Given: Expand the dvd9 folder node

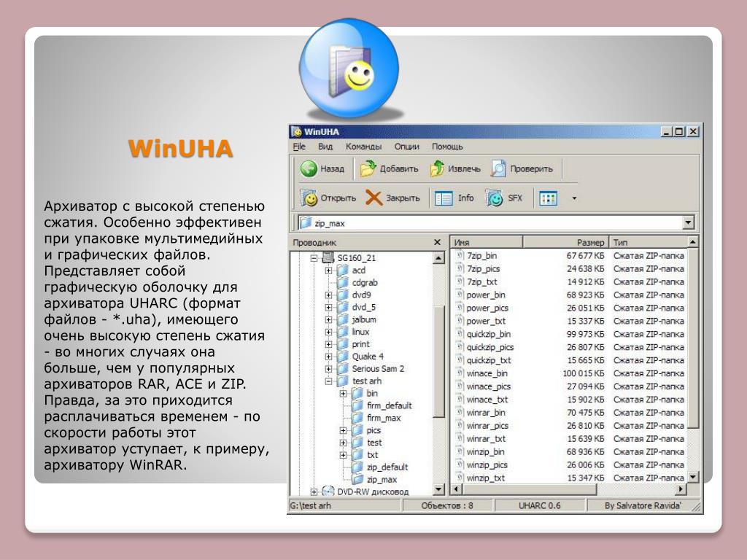Looking at the screenshot, I should click(328, 295).
